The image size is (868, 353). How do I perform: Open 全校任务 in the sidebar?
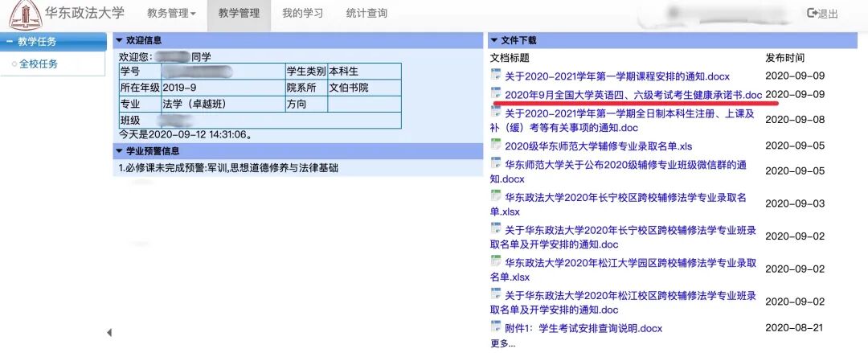tap(39, 64)
